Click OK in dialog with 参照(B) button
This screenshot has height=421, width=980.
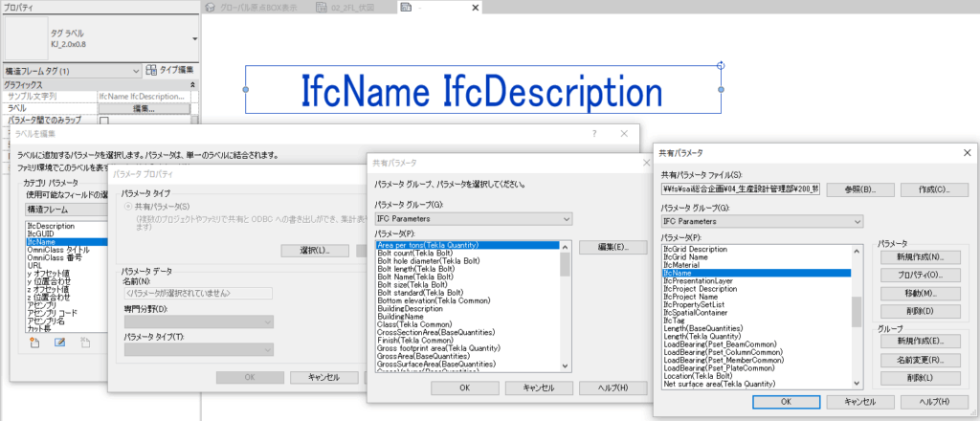(787, 401)
